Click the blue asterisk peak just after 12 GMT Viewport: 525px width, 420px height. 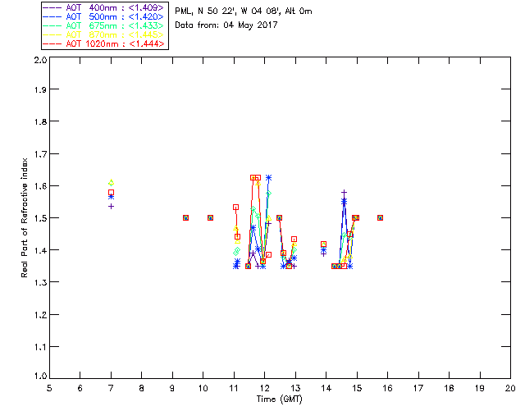(268, 178)
